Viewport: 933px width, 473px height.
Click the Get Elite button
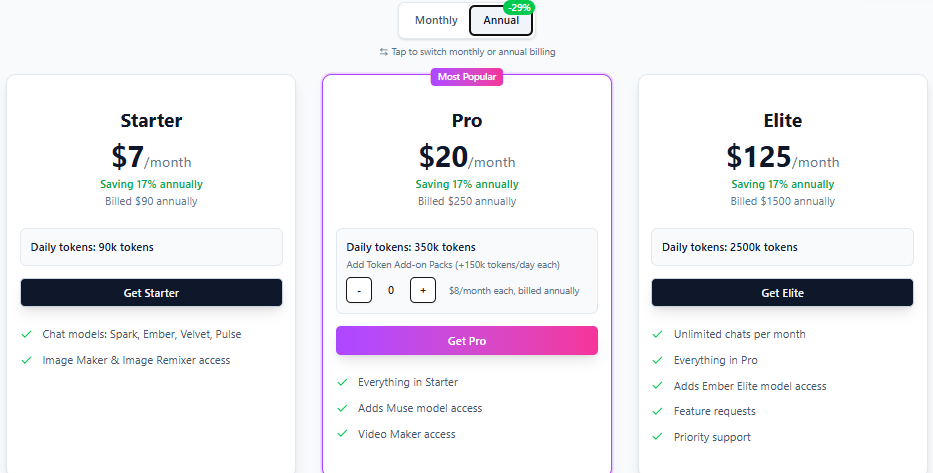(x=782, y=293)
